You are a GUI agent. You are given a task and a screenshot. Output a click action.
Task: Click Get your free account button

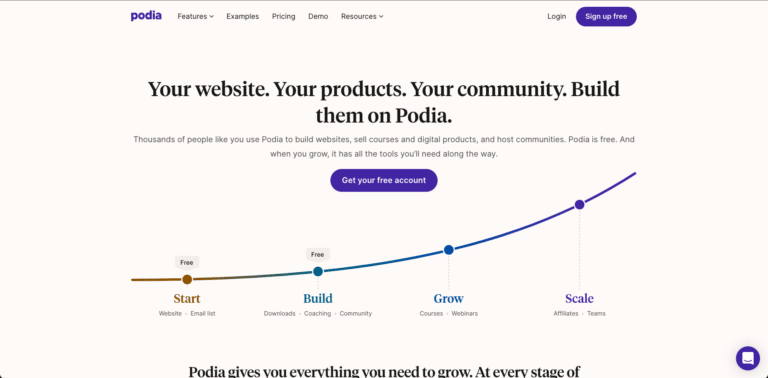pyautogui.click(x=384, y=180)
